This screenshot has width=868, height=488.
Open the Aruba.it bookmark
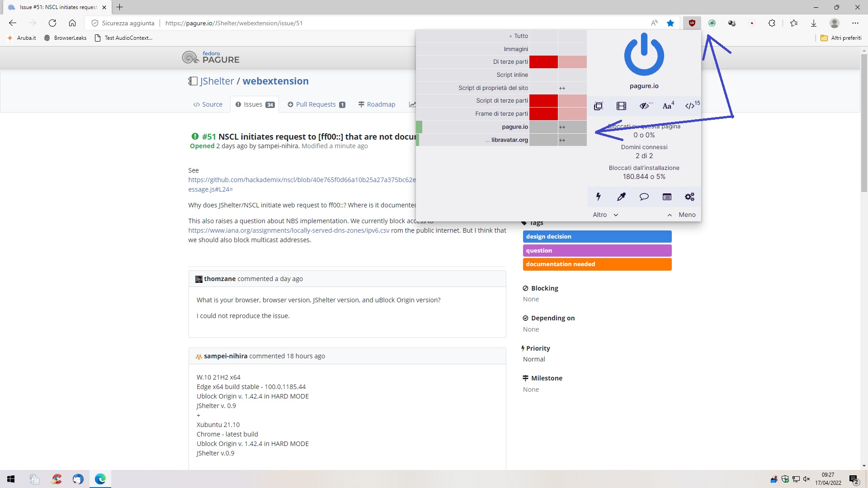(x=22, y=38)
